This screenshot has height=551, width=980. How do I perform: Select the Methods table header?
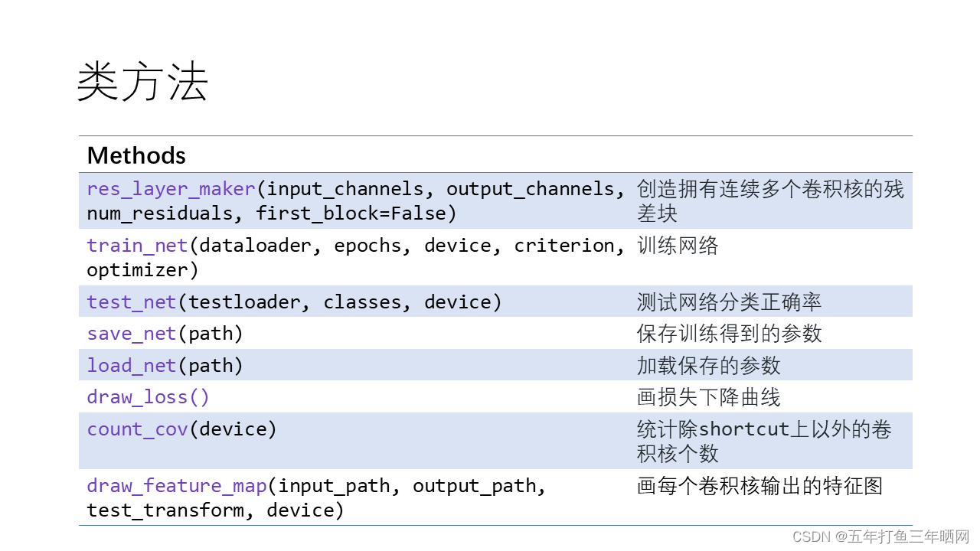point(136,155)
